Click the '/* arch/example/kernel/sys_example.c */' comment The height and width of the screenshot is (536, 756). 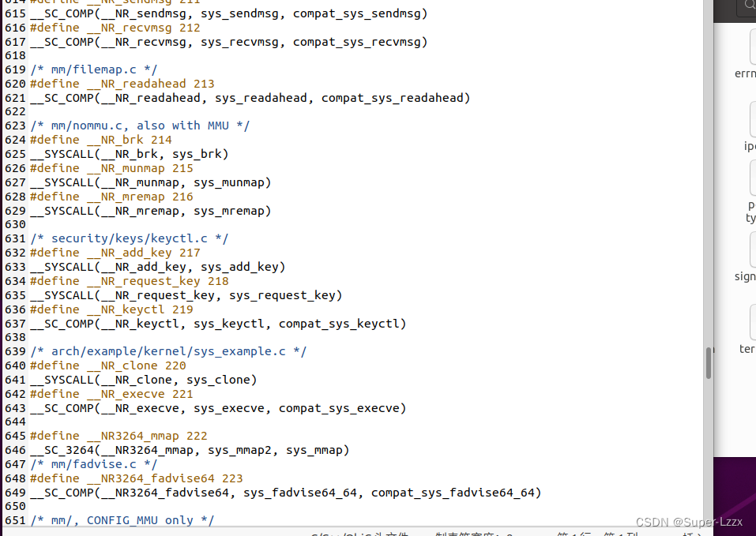[x=168, y=351]
